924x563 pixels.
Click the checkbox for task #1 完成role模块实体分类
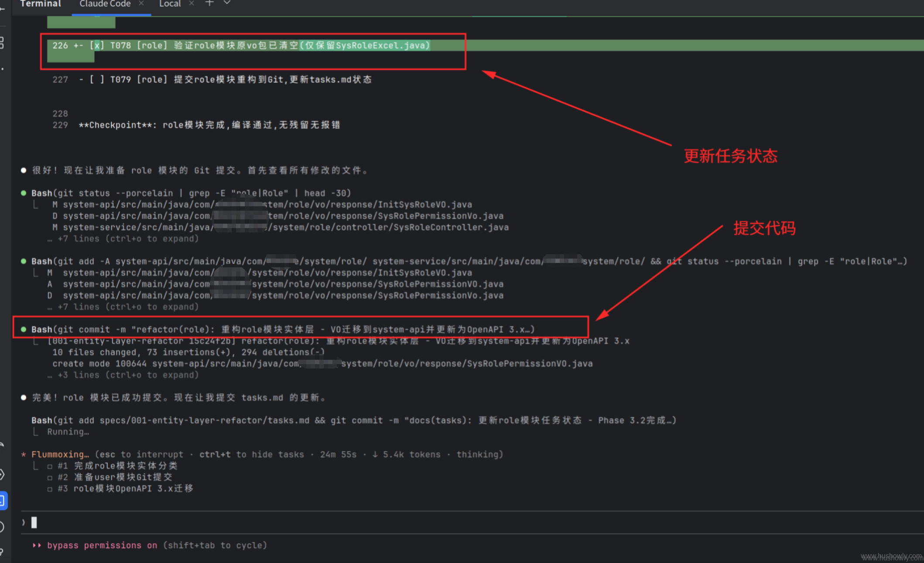click(50, 466)
